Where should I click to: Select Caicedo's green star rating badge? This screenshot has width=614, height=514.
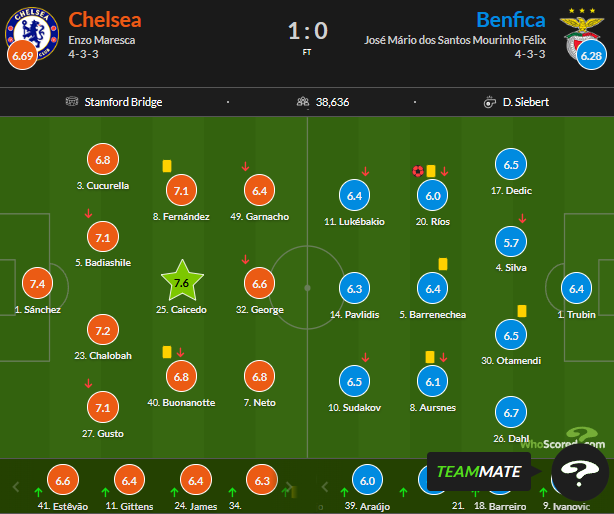[x=181, y=282]
